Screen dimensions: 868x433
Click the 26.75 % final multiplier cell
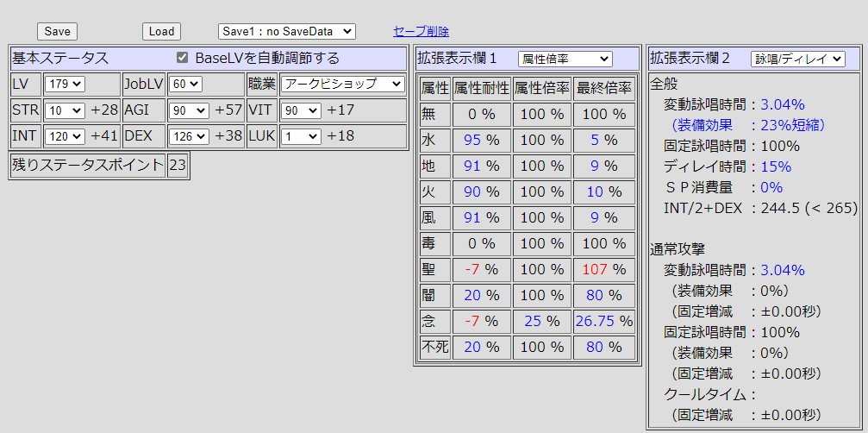click(603, 322)
